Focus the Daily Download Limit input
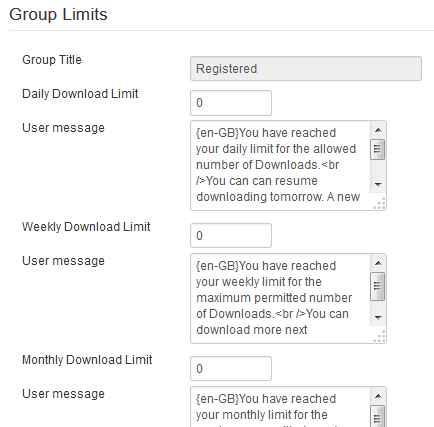The width and height of the screenshot is (434, 427). [231, 103]
